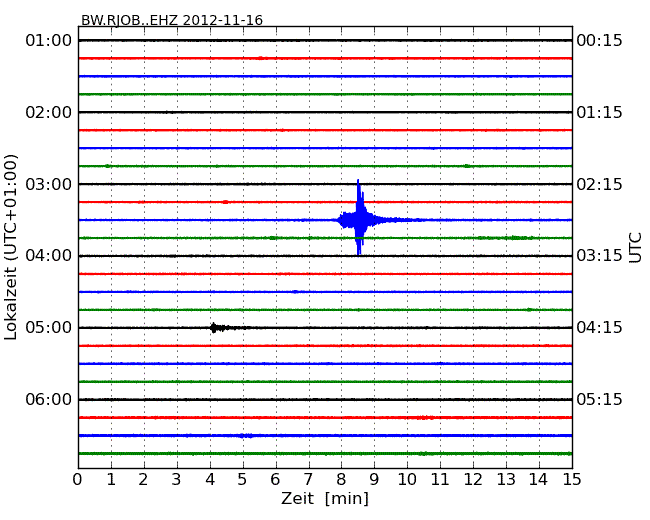Click the vertical UTC axis label
This screenshot has width=650, height=520.
tap(635, 248)
